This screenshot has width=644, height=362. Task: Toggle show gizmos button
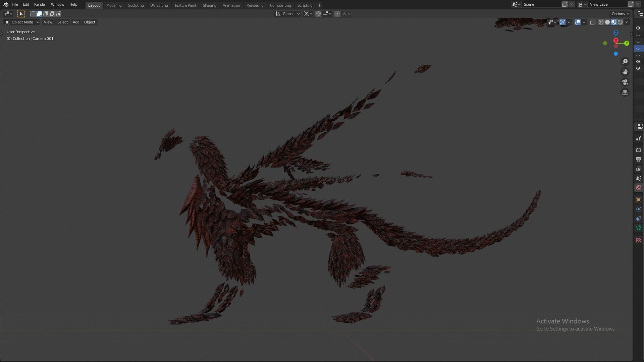pyautogui.click(x=562, y=22)
